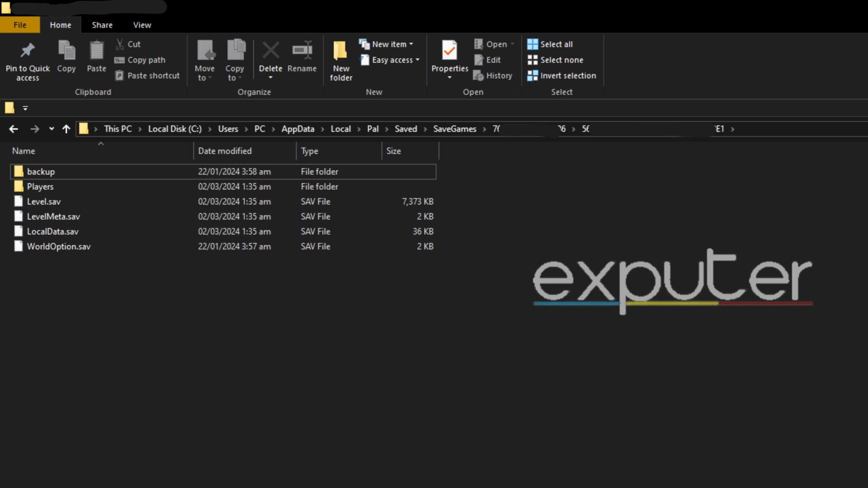Open the Share tab
The height and width of the screenshot is (488, 868).
click(102, 25)
